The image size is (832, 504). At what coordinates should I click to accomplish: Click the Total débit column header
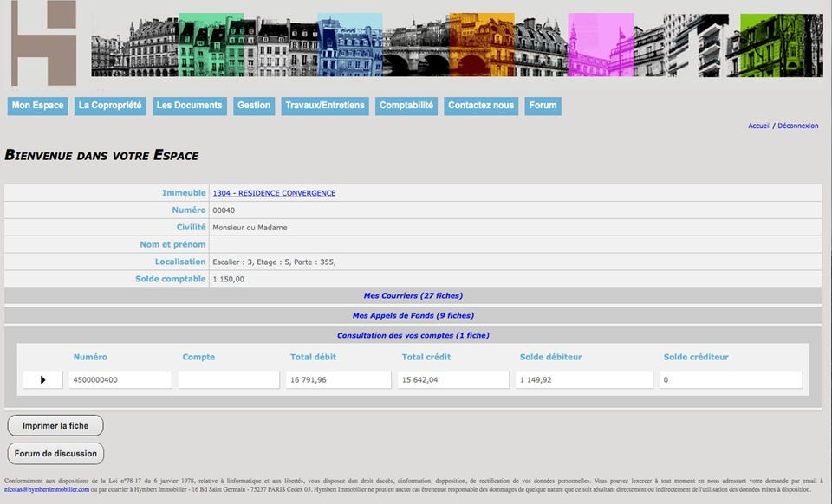[313, 357]
